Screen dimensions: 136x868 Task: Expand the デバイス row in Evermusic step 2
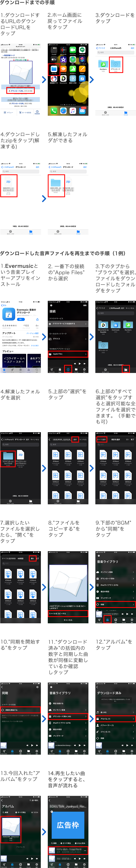click(68, 339)
